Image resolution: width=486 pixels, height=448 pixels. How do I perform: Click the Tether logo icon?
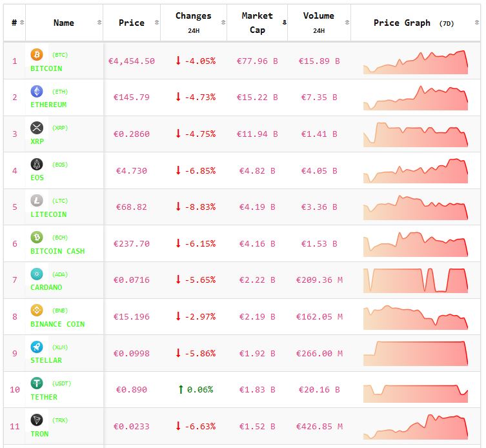pos(37,383)
